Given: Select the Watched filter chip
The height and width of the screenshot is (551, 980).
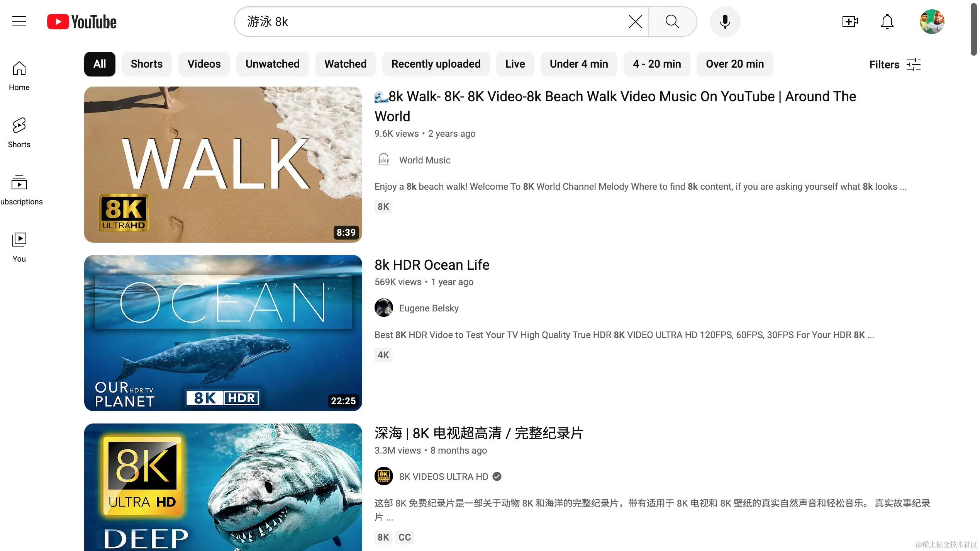Looking at the screenshot, I should click(345, 64).
